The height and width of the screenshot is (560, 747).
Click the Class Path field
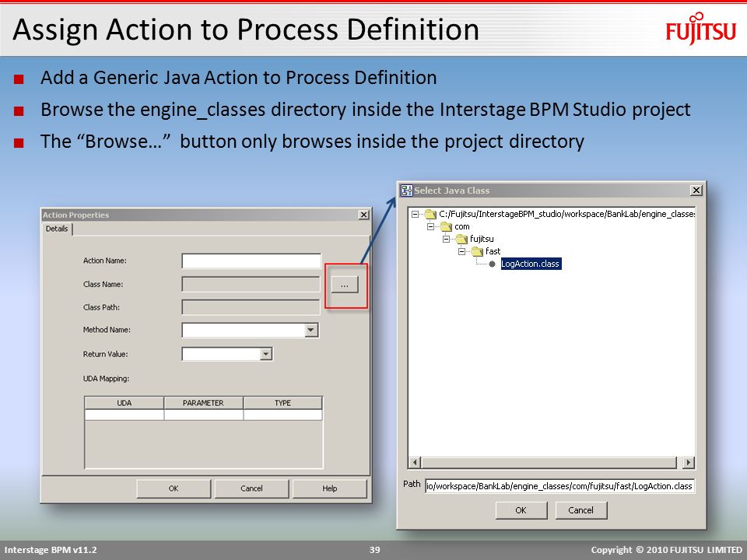[x=251, y=307]
